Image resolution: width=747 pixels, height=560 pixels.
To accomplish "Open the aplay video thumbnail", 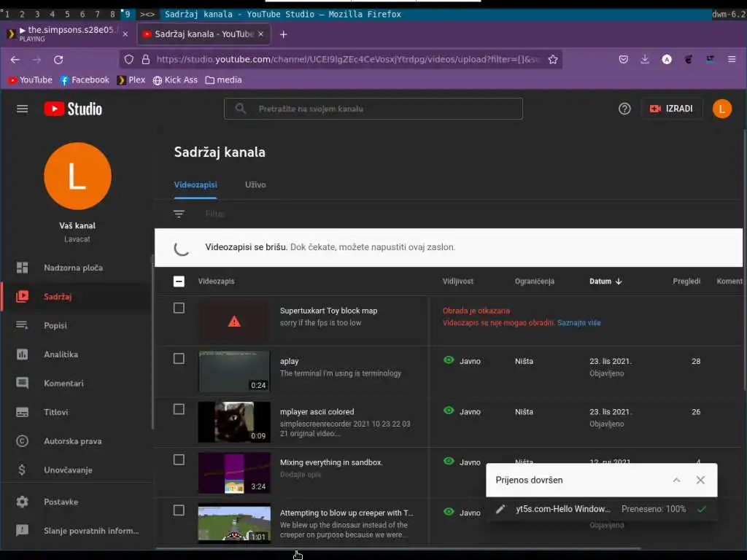I will (x=234, y=371).
